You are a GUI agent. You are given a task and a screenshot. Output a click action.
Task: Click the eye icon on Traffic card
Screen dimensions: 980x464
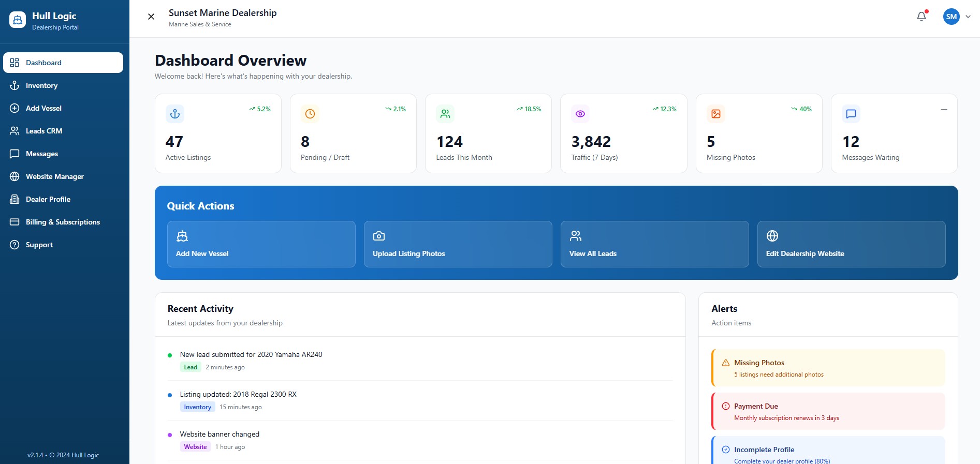click(580, 114)
